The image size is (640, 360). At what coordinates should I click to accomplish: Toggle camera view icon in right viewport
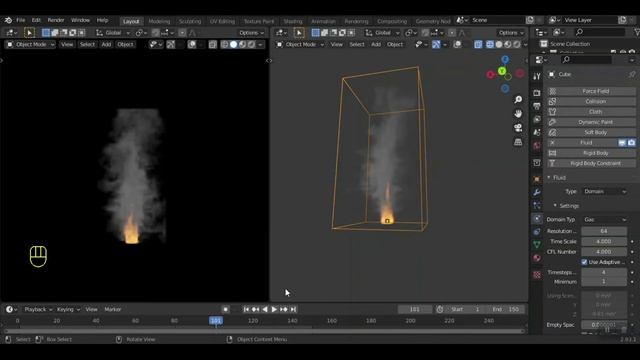[x=518, y=128]
